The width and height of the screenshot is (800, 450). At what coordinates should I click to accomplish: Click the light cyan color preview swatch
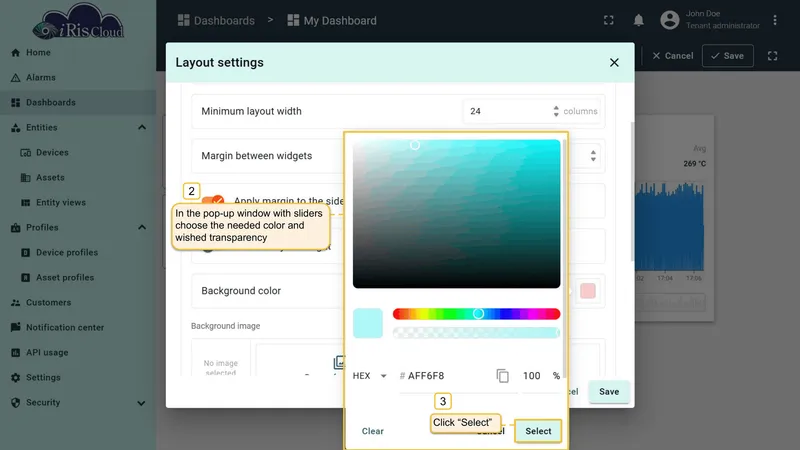click(x=368, y=323)
